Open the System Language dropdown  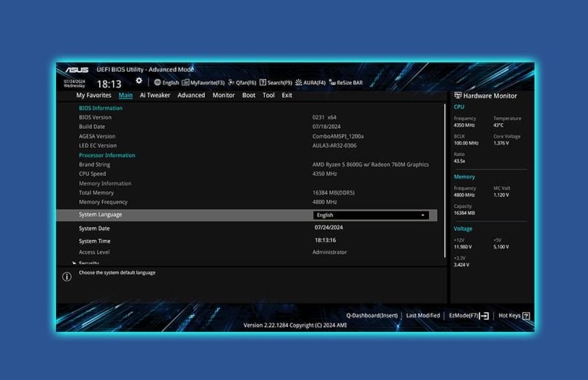[x=371, y=215]
